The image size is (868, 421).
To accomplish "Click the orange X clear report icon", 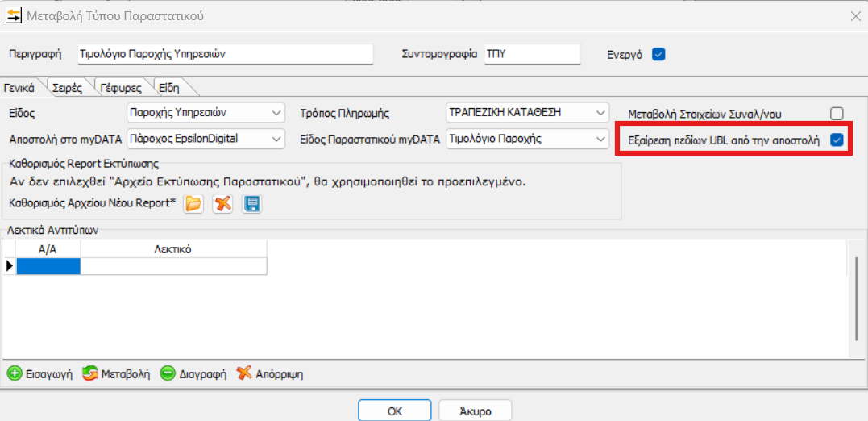I will coord(223,204).
